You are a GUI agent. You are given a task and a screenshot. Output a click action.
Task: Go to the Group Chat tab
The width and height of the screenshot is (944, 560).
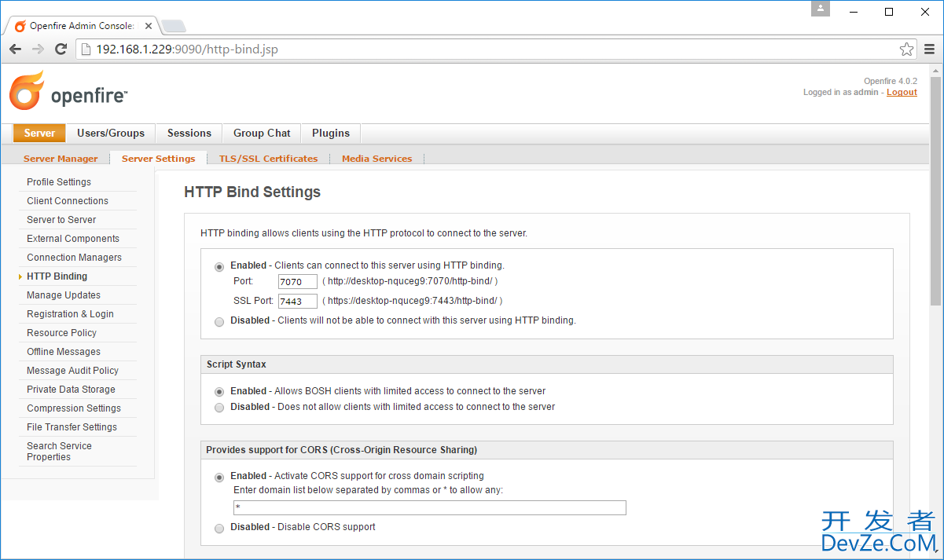pyautogui.click(x=262, y=133)
